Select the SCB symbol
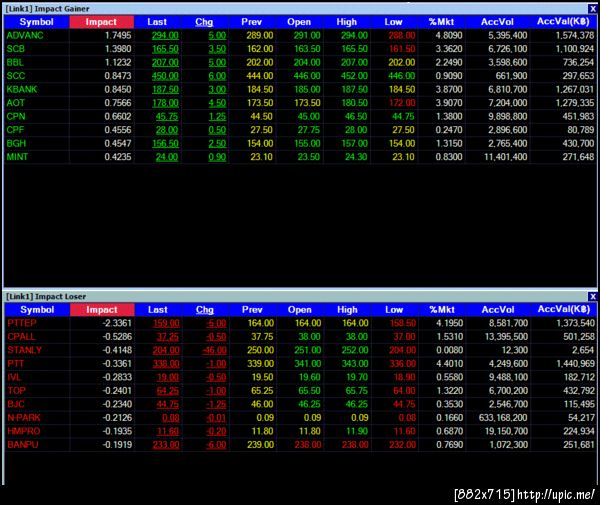The width and height of the screenshot is (600, 505). coord(16,49)
